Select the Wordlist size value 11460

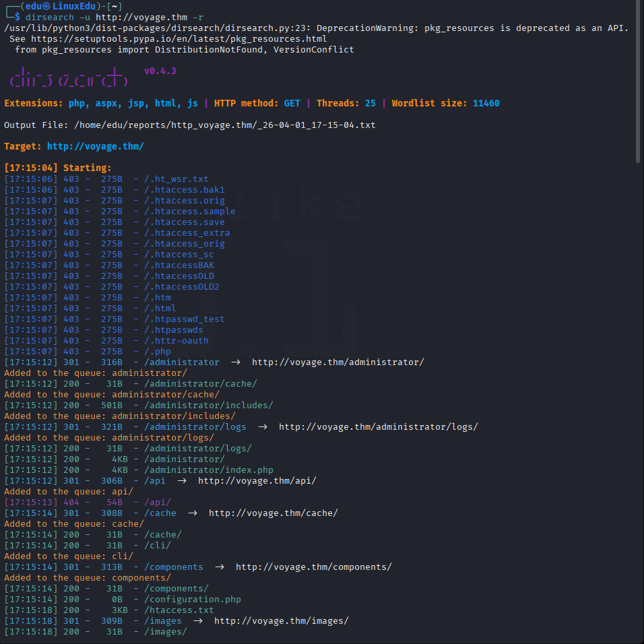pos(486,104)
